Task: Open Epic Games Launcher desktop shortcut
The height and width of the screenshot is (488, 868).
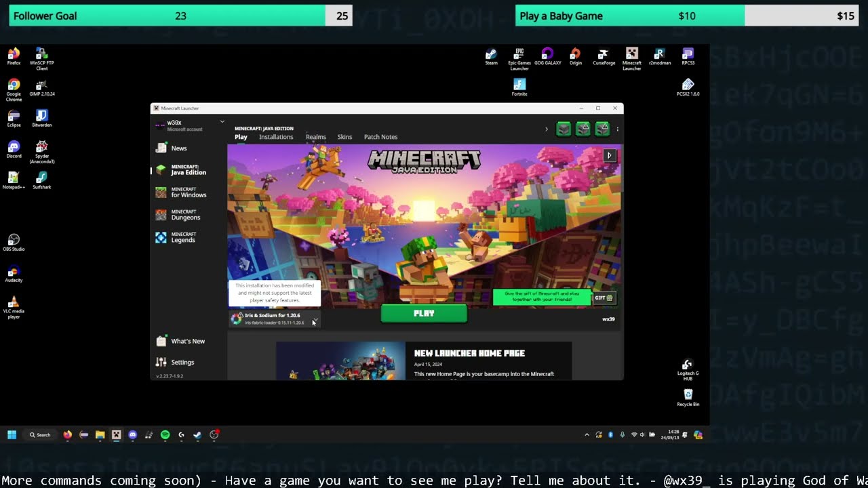Action: [519, 58]
